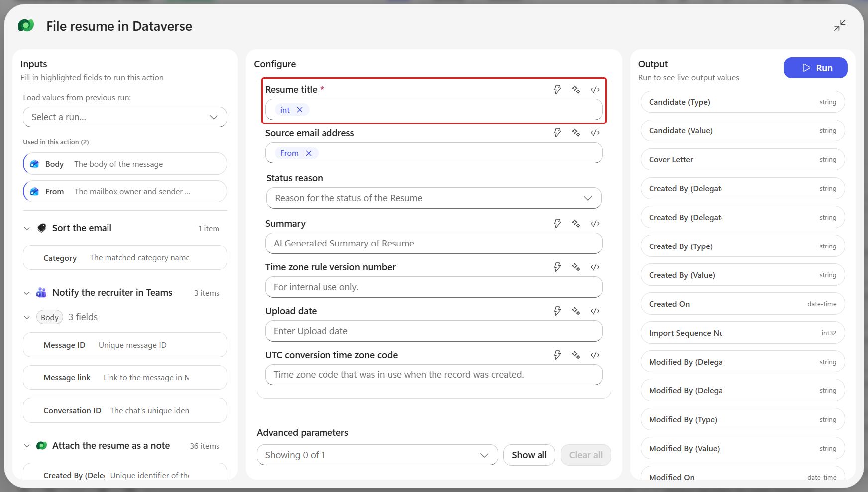Click the tag icon beside Sort the email
Image resolution: width=868 pixels, height=492 pixels.
42,228
